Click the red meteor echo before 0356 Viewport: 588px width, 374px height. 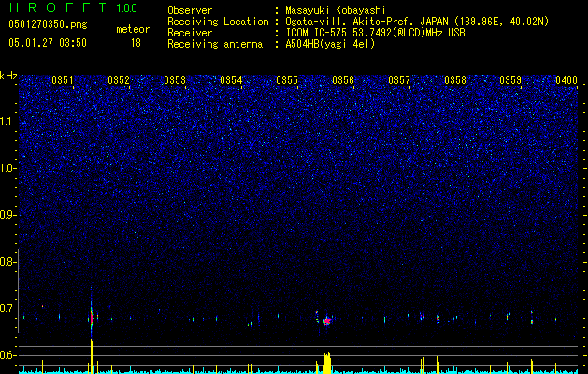(x=327, y=321)
